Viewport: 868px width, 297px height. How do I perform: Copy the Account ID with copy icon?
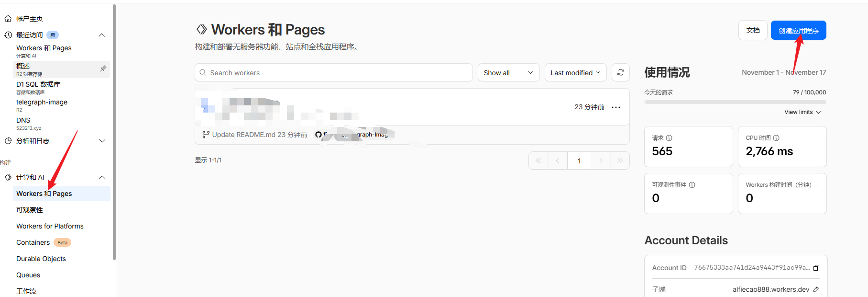pyautogui.click(x=816, y=268)
